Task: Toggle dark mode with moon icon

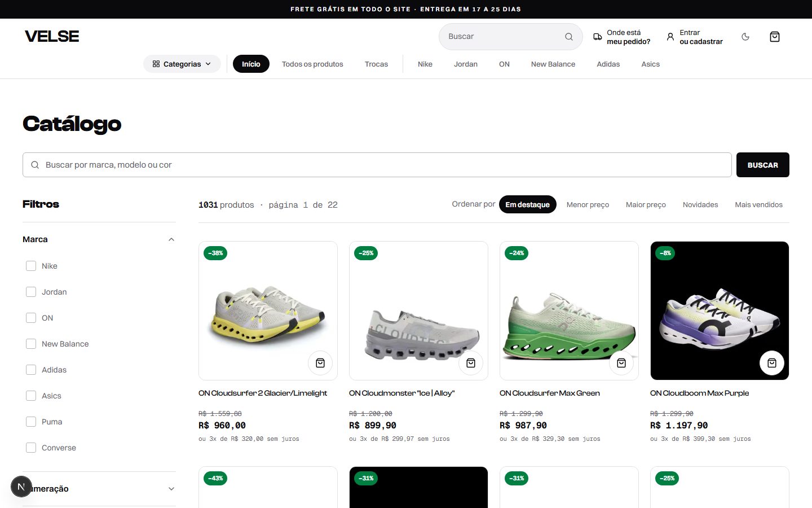Action: pyautogui.click(x=745, y=37)
